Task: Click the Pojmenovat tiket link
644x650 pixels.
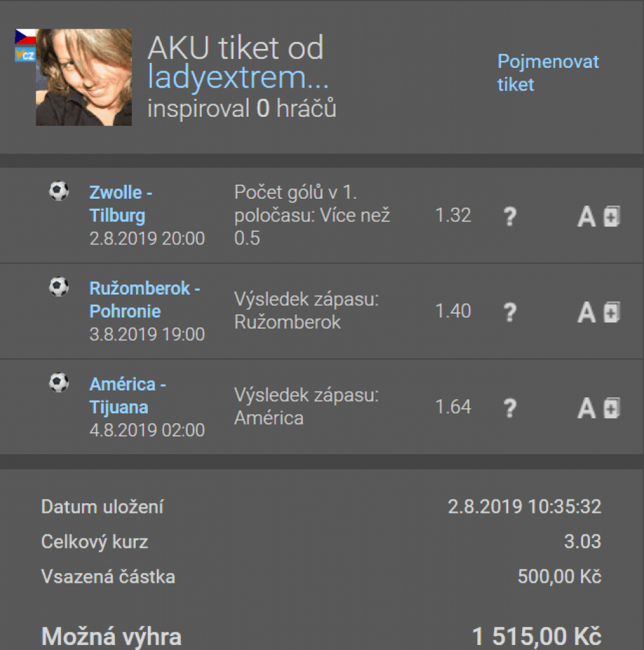Action: click(x=548, y=73)
